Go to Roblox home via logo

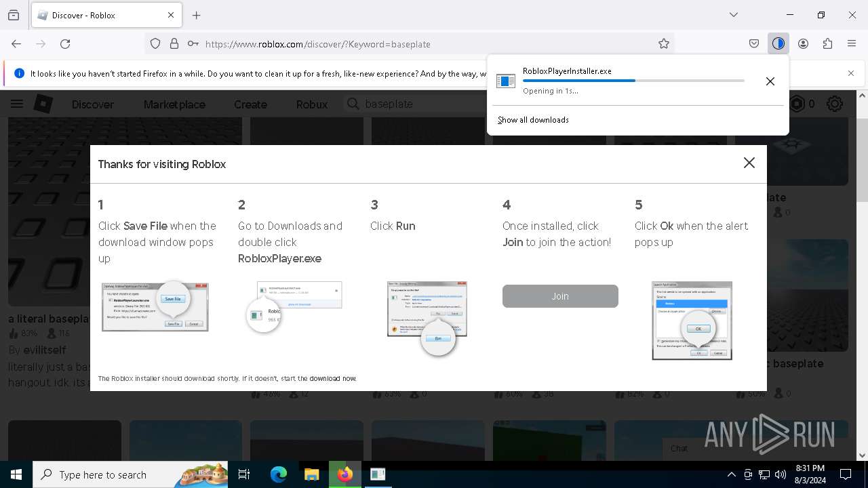[43, 104]
